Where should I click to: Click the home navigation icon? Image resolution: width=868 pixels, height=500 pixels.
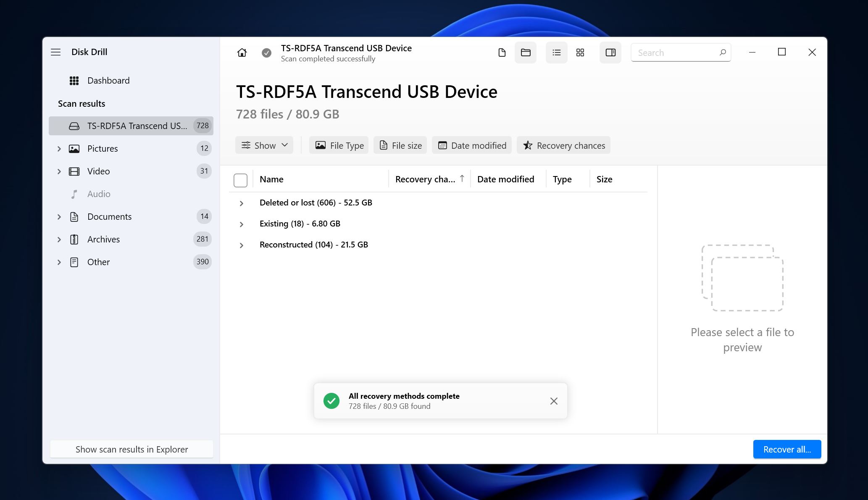[242, 52]
